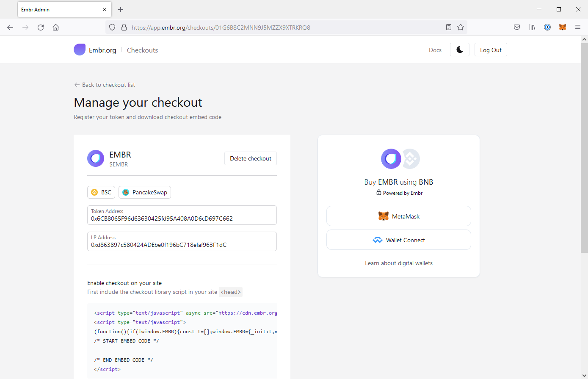Open the browser hamburger menu
The width and height of the screenshot is (588, 379).
click(578, 27)
